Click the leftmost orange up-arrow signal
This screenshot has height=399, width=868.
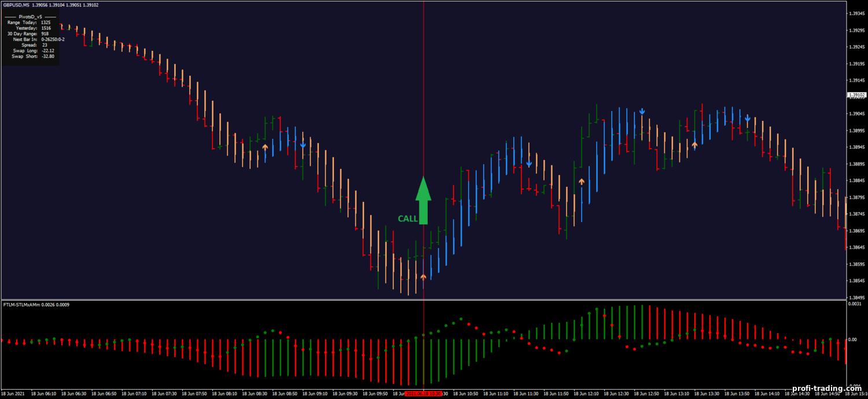[x=265, y=147]
